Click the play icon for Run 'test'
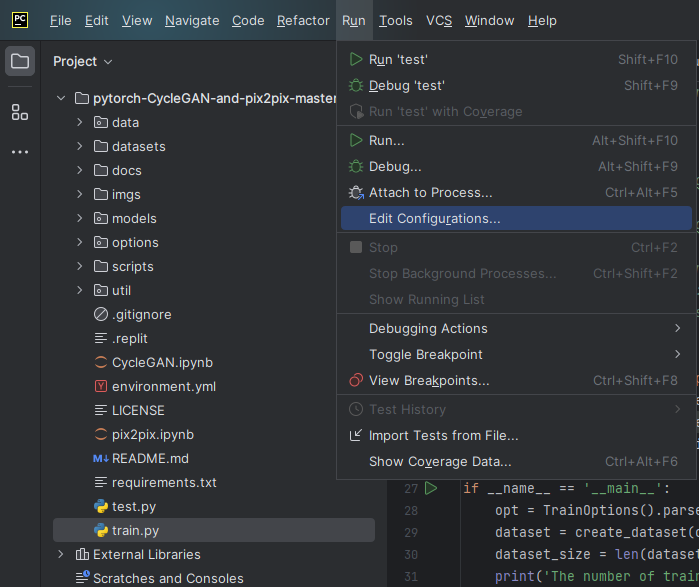 356,59
